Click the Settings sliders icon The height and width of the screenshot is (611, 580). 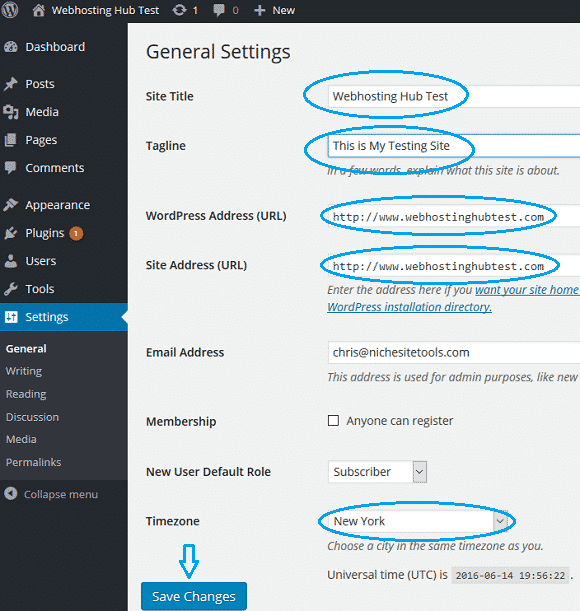(11, 317)
